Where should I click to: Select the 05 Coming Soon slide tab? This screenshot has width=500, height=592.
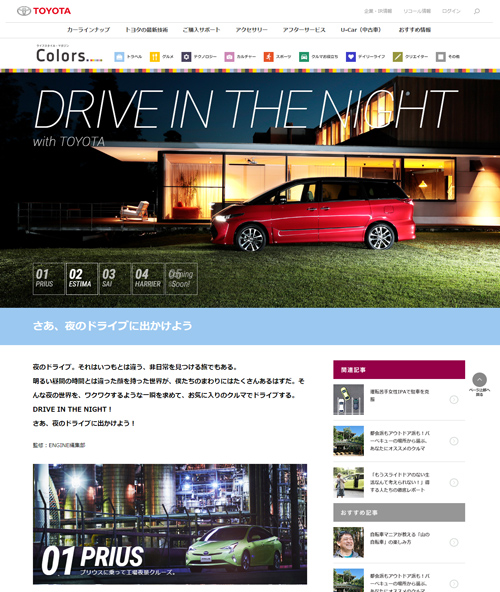[x=181, y=279]
